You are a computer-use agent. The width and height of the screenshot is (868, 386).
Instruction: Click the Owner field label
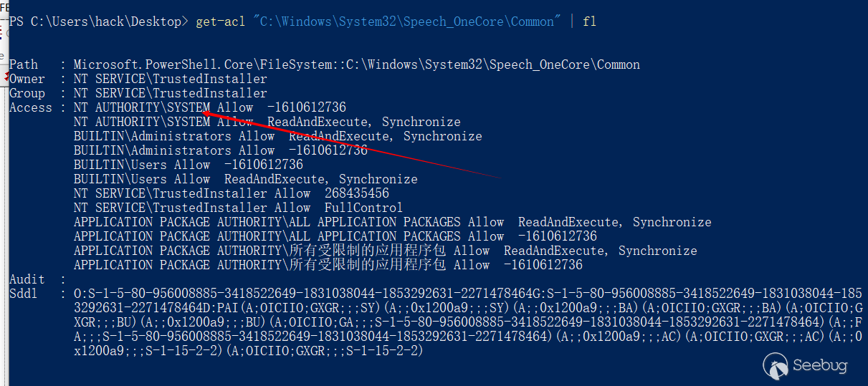[x=27, y=79]
